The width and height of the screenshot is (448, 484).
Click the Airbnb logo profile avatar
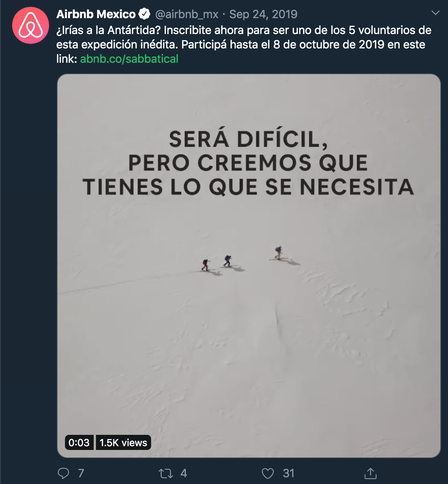click(x=31, y=25)
